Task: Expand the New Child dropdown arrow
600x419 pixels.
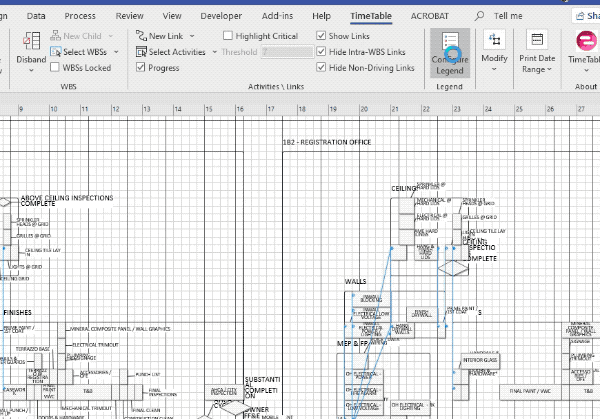Action: pos(111,36)
